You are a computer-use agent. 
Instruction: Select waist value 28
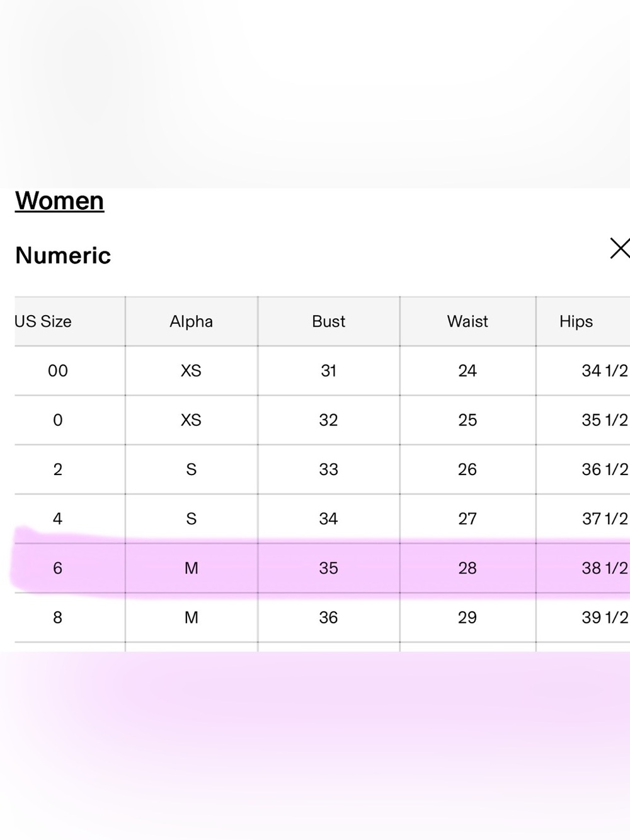tap(467, 568)
